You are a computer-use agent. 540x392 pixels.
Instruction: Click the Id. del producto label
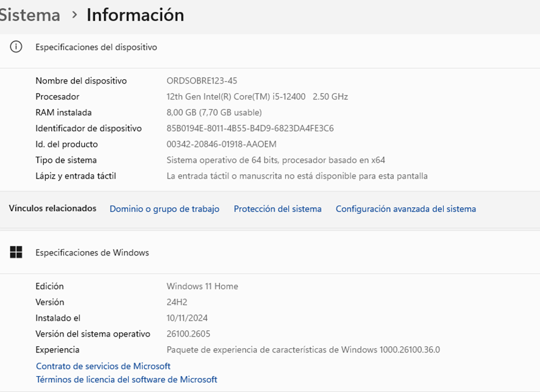(66, 144)
